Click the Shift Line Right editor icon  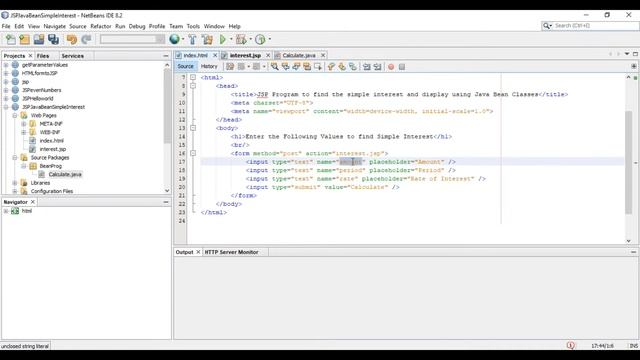(x=377, y=67)
